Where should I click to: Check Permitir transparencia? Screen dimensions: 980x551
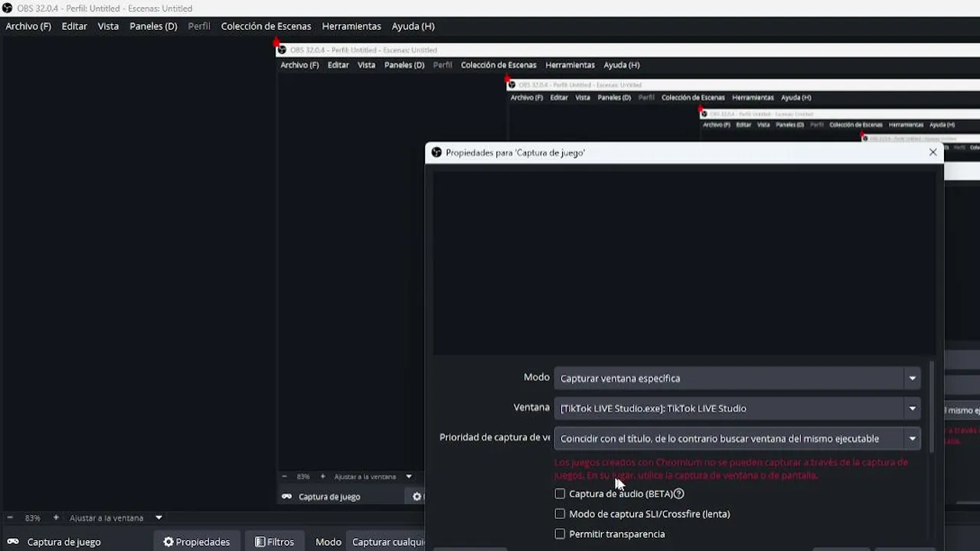[560, 533]
